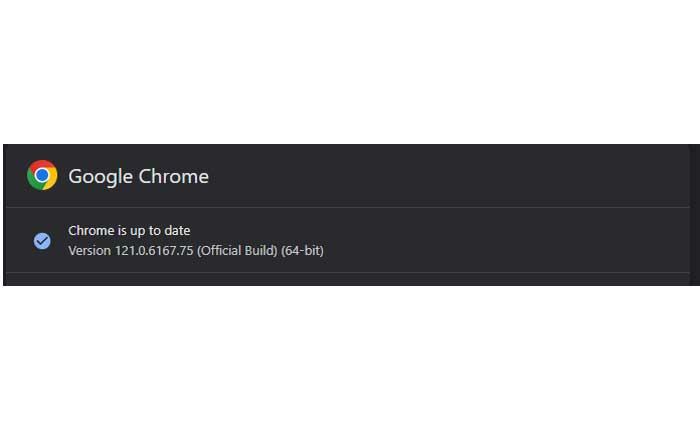Click the divider line below the version row
This screenshot has width=700, height=430.
(350, 272)
